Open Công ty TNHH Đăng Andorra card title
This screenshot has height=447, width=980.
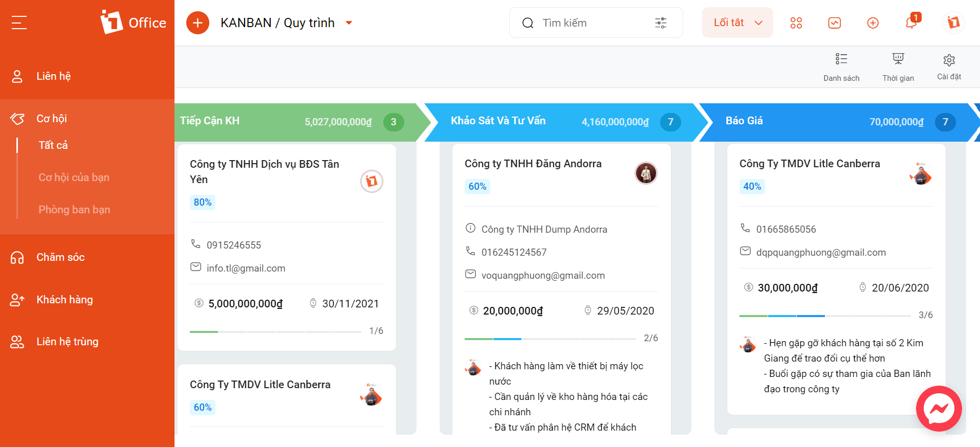533,164
